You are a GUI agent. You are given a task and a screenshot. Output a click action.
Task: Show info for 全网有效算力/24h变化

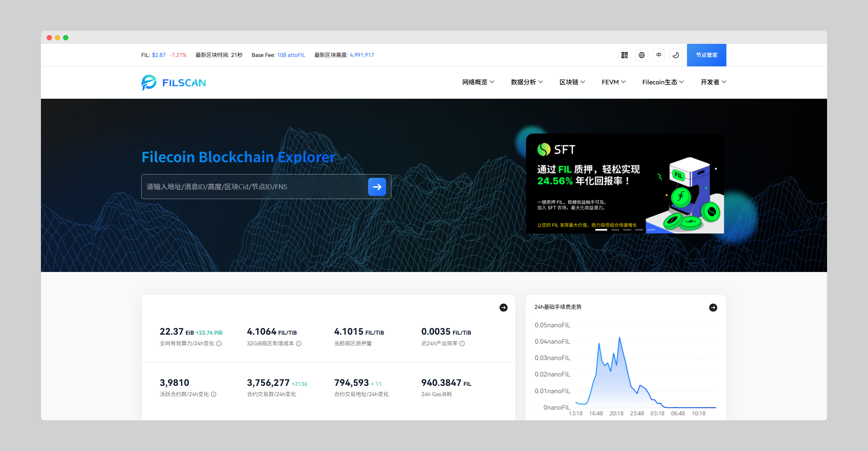click(x=219, y=344)
